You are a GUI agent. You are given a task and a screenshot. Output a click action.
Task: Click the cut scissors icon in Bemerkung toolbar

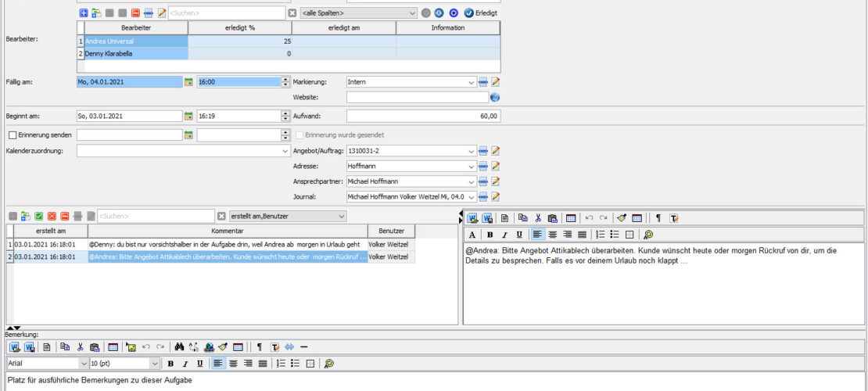pyautogui.click(x=80, y=347)
